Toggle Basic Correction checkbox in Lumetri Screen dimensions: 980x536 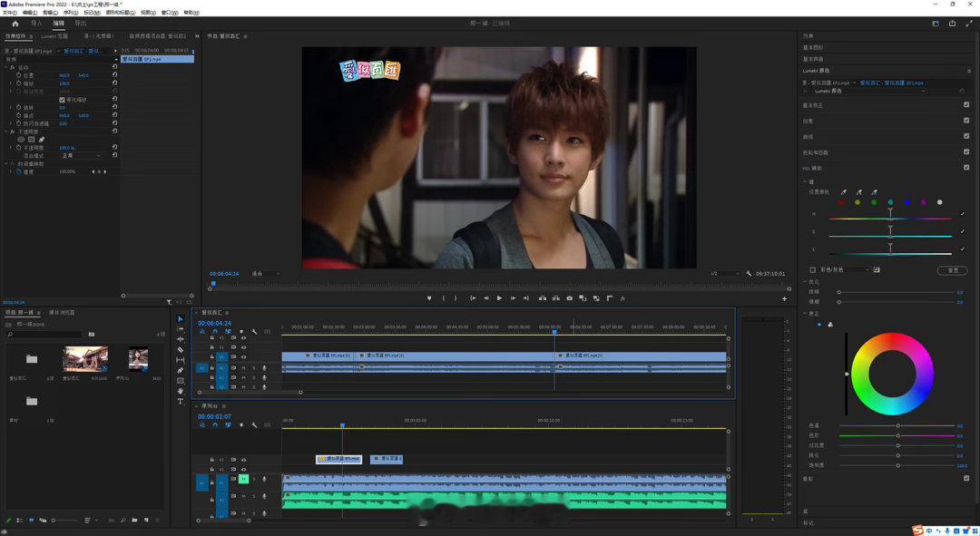[x=966, y=104]
